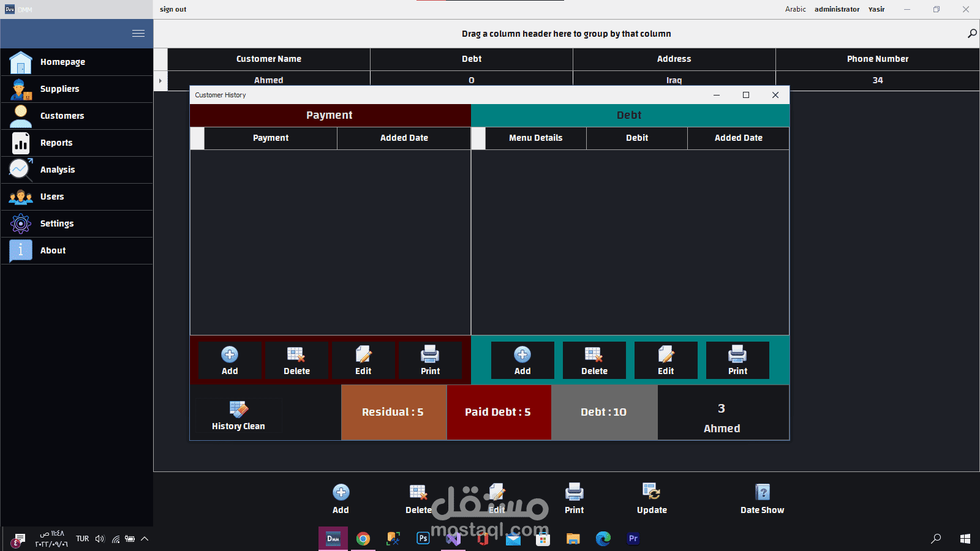Click the Windows Start button

[965, 539]
